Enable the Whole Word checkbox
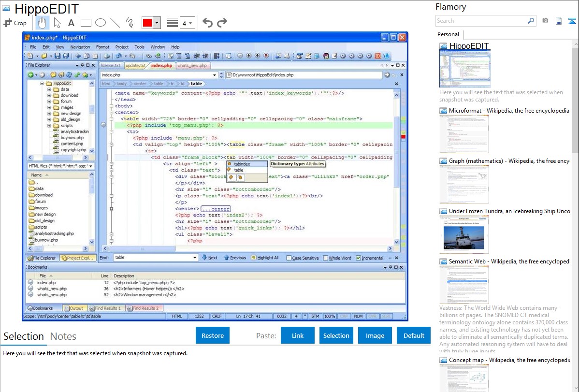Screen dimensions: 579x392 (326, 258)
